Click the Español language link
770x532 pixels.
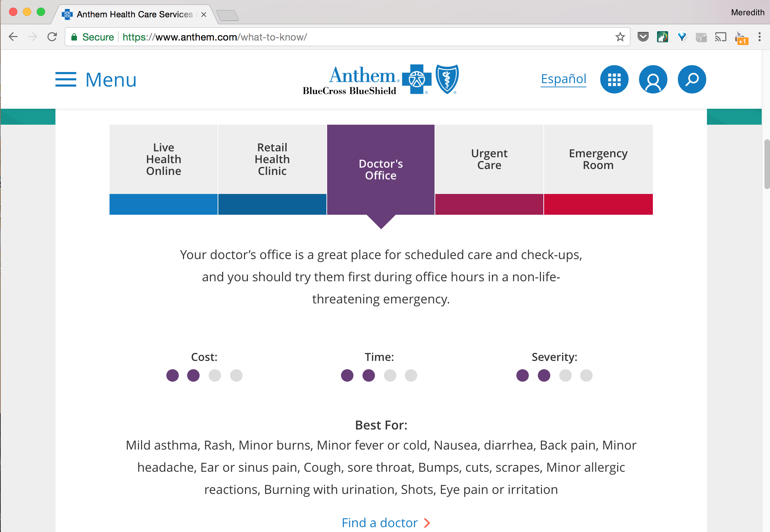pyautogui.click(x=563, y=79)
